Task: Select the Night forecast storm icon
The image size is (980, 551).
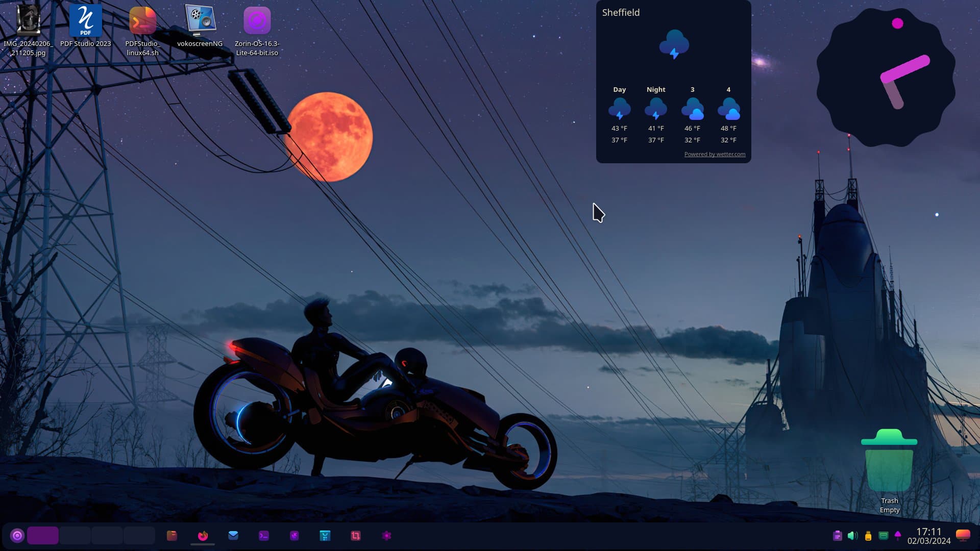Action: (x=656, y=109)
